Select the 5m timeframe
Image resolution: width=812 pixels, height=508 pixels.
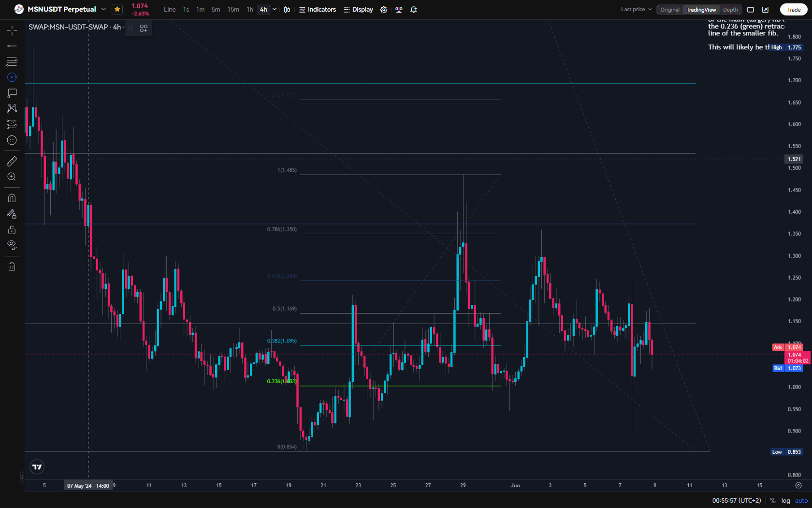216,10
